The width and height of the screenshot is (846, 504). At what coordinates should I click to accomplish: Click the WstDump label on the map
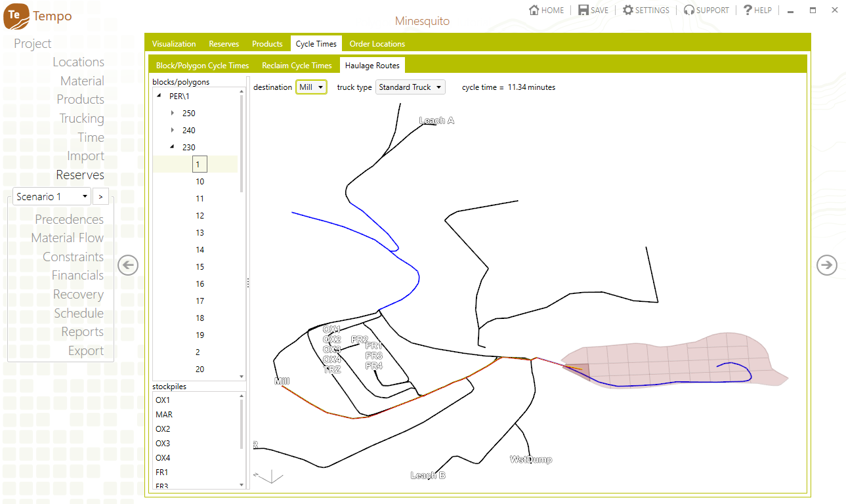coord(531,459)
